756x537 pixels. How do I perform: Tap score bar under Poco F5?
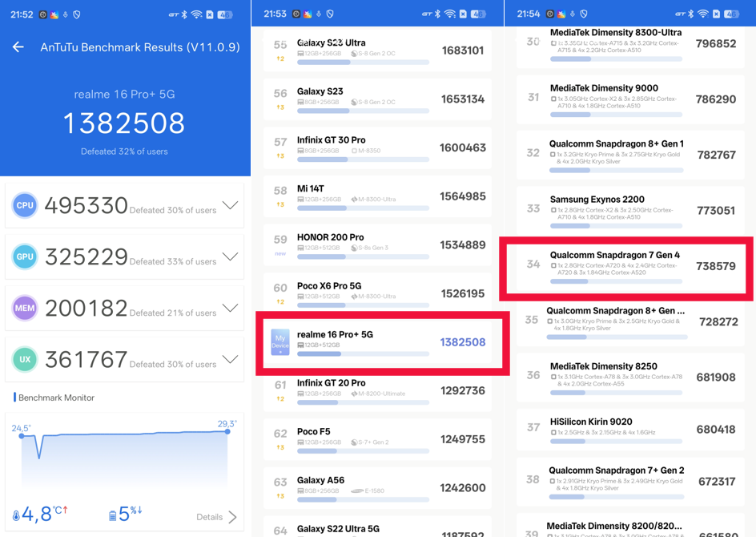click(363, 451)
